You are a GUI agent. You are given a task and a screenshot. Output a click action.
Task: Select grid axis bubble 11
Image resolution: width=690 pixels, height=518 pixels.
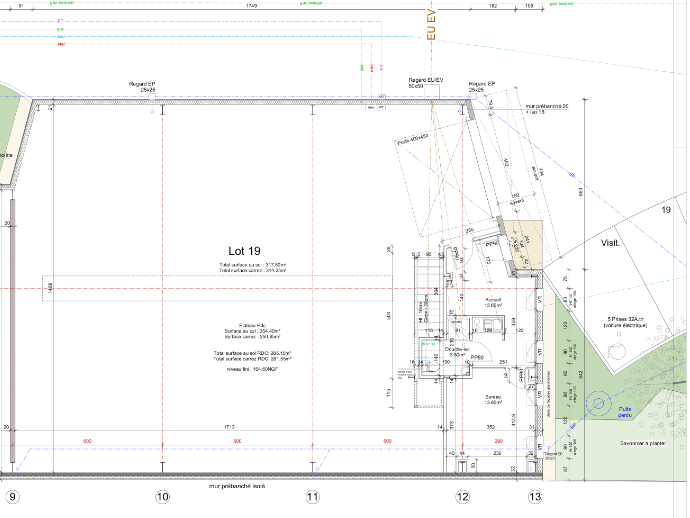[312, 497]
